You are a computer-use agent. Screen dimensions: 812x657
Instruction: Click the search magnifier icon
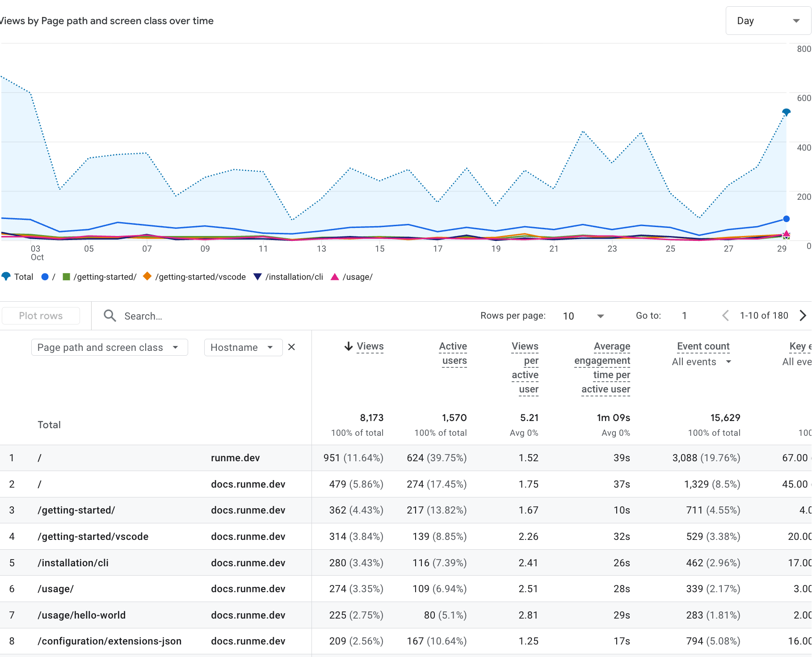coord(110,316)
